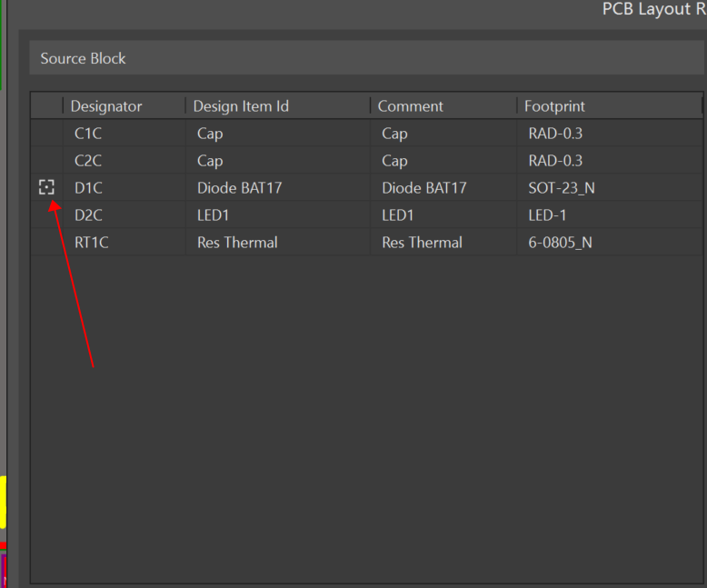This screenshot has width=707, height=588.
Task: Pick the D2C designator row
Action: [89, 215]
